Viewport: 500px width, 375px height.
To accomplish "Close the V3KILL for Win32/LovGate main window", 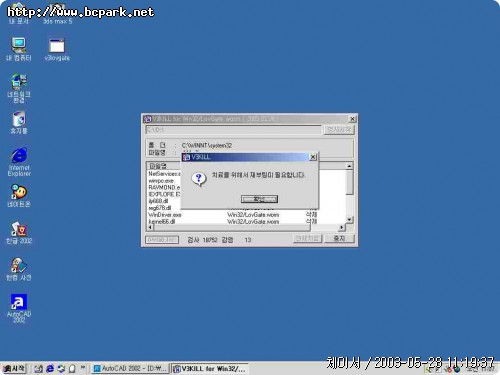I will click(x=352, y=119).
